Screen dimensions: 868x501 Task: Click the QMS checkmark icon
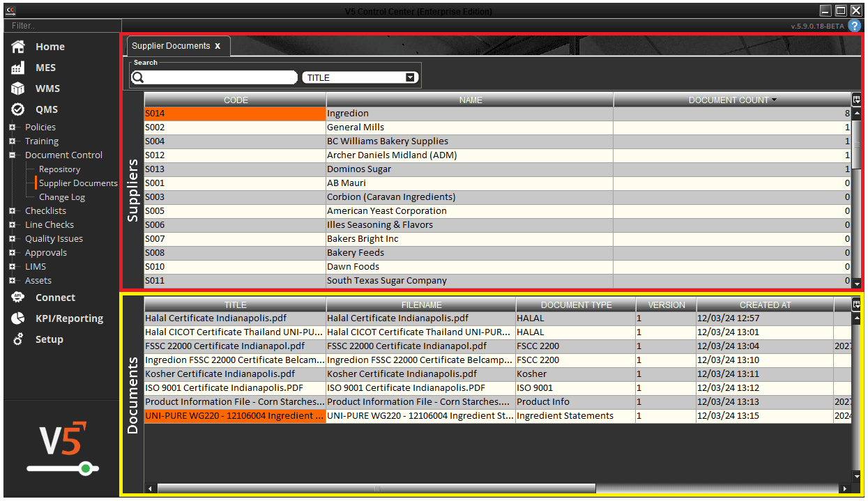18,109
